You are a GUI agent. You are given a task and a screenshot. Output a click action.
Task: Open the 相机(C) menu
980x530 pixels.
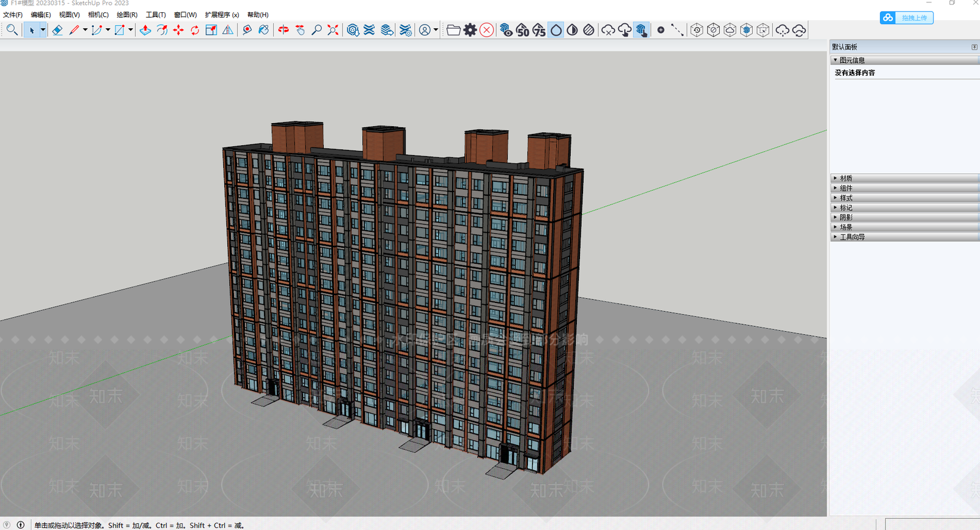point(98,15)
